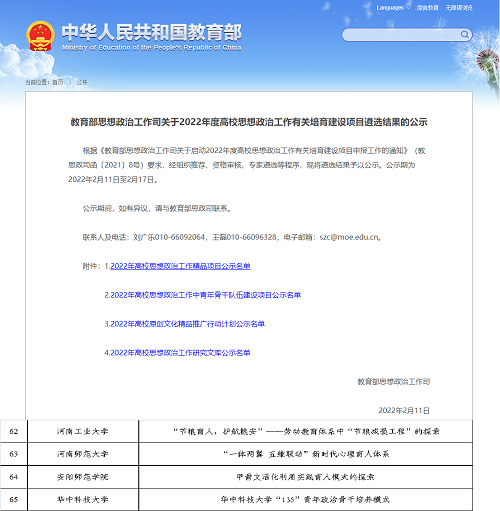
Task: Click table cell 华中科技大学 in row 65
Action: click(x=83, y=499)
